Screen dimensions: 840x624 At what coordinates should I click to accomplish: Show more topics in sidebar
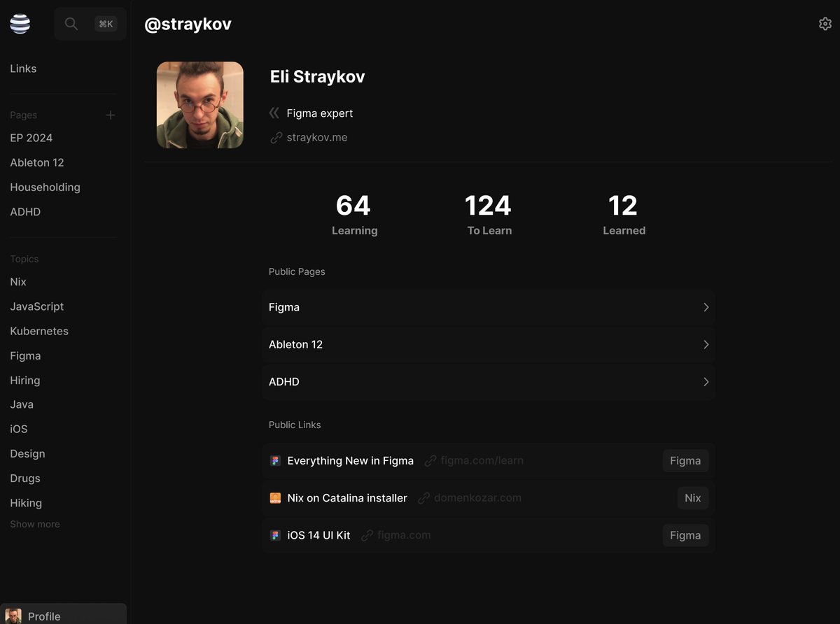pos(35,524)
